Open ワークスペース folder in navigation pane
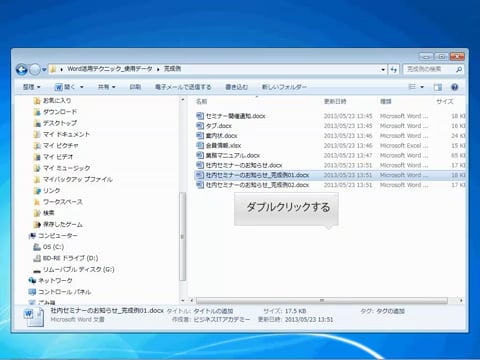480x360 pixels. (58, 202)
